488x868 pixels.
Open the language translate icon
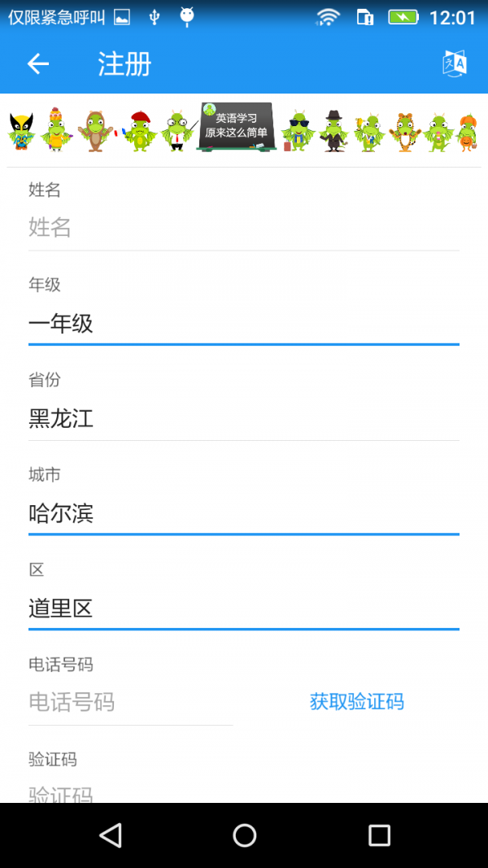tap(454, 63)
